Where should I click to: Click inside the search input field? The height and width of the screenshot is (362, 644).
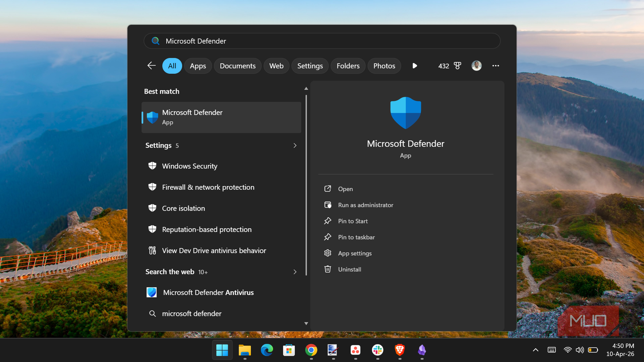tap(322, 41)
